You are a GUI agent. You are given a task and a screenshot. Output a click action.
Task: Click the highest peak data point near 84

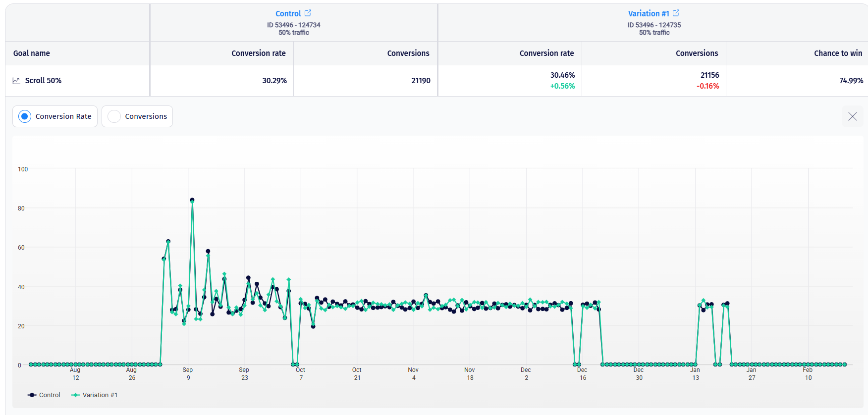point(192,200)
